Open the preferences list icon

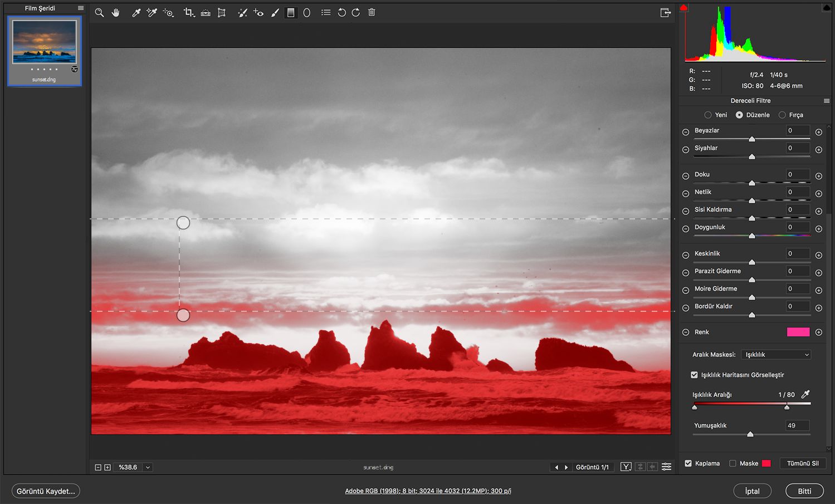coord(326,12)
